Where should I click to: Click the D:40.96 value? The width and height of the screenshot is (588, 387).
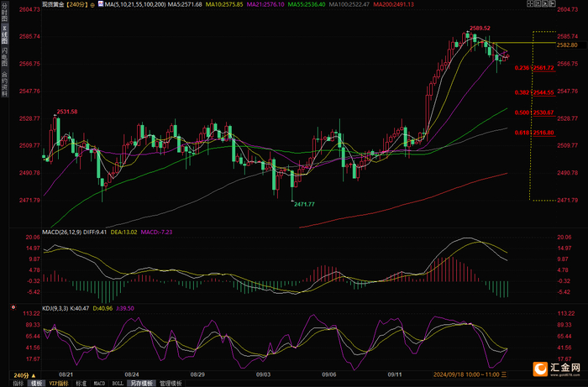102,308
